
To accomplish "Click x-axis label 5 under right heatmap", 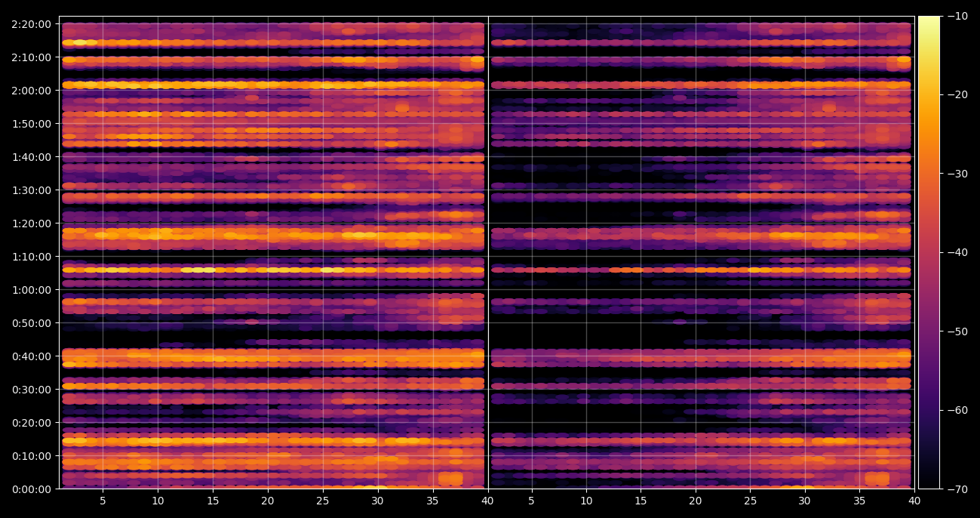I will pos(531,500).
